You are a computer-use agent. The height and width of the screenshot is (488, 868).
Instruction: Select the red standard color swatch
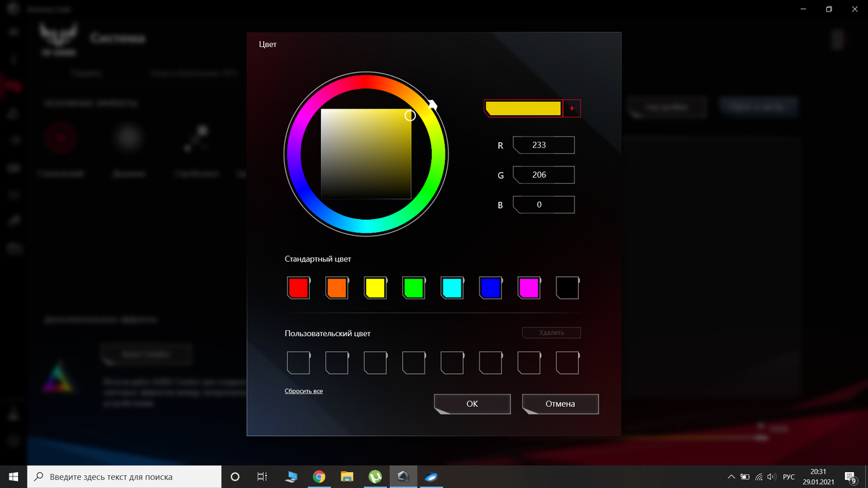click(299, 288)
